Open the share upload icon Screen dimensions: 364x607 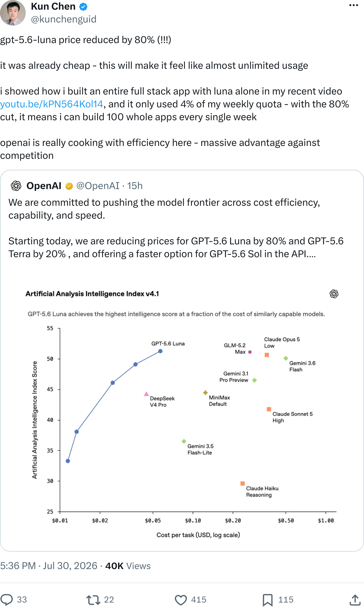point(355,600)
